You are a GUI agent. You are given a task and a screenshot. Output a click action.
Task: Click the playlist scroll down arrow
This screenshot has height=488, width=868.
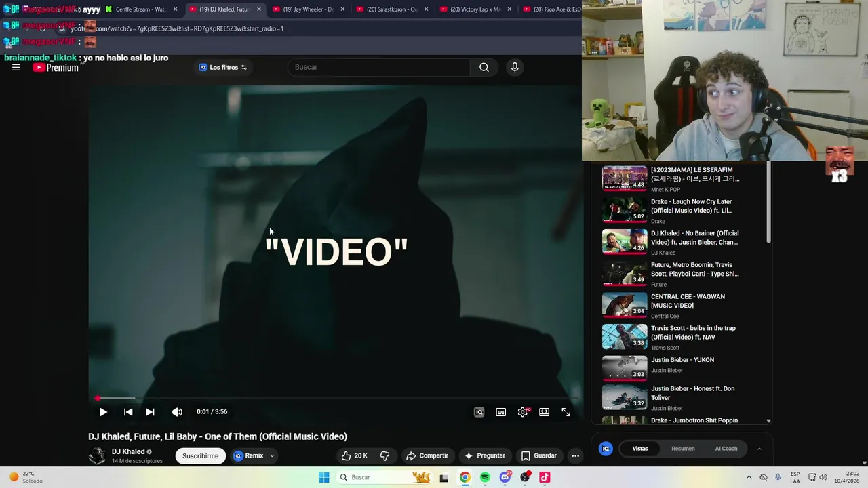[768, 421]
